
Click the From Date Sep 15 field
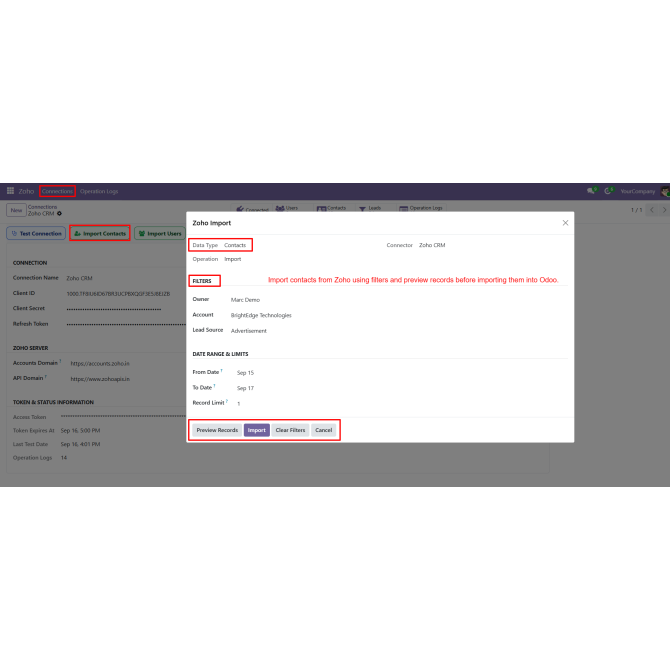[245, 372]
